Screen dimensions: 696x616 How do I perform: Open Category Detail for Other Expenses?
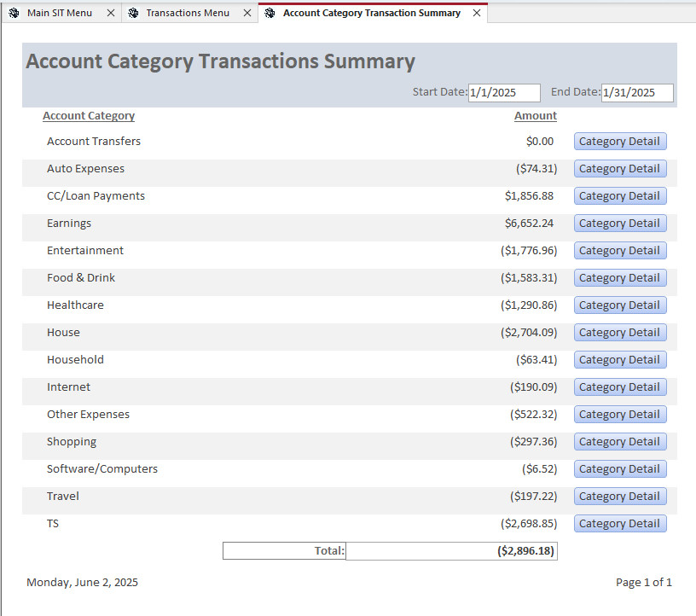620,415
